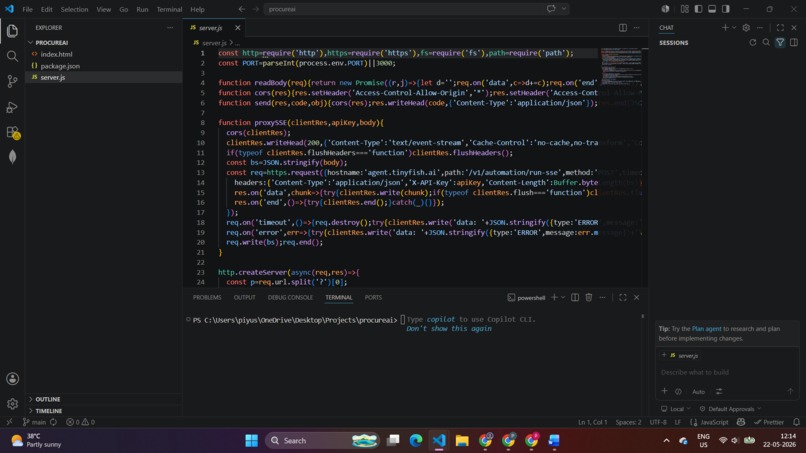The height and width of the screenshot is (453, 806).
Task: Open the Source Control view
Action: coord(12,81)
